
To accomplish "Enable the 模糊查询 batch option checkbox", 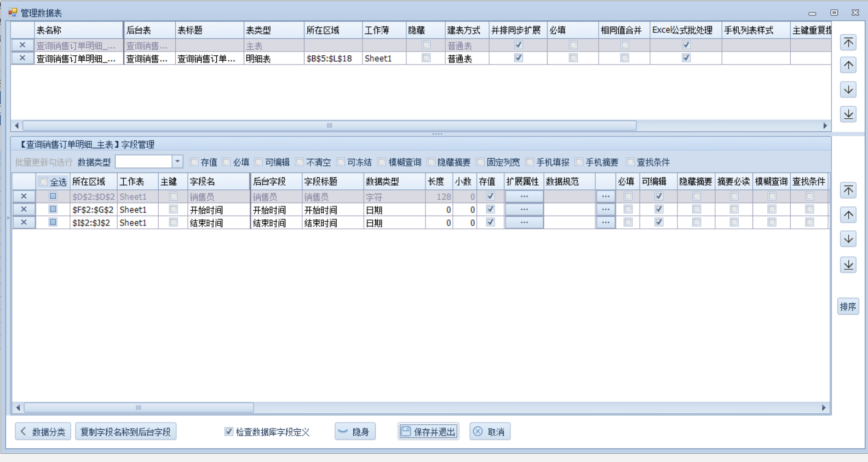I will tap(382, 162).
